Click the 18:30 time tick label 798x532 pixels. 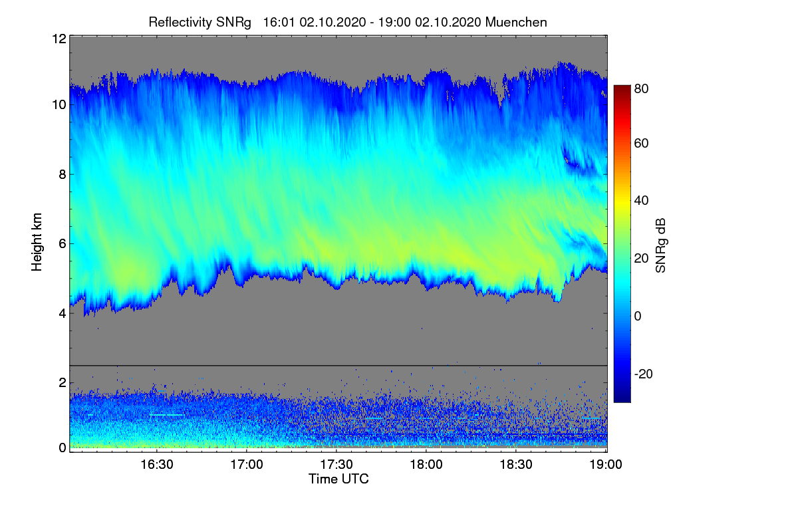click(516, 465)
